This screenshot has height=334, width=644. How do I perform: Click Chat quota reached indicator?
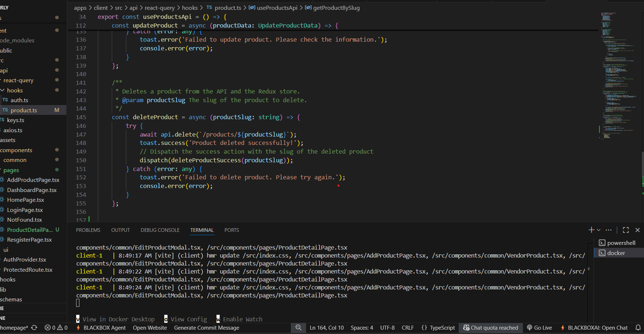click(491, 328)
